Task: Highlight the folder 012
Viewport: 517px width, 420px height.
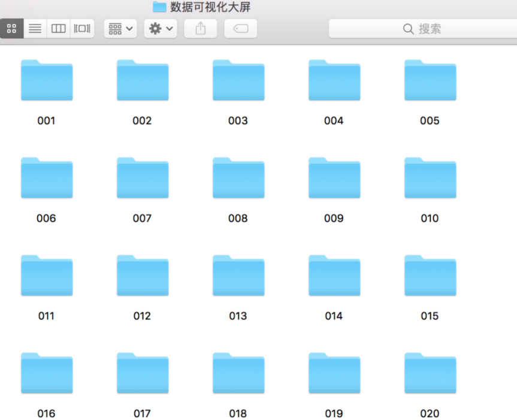Action: [143, 276]
